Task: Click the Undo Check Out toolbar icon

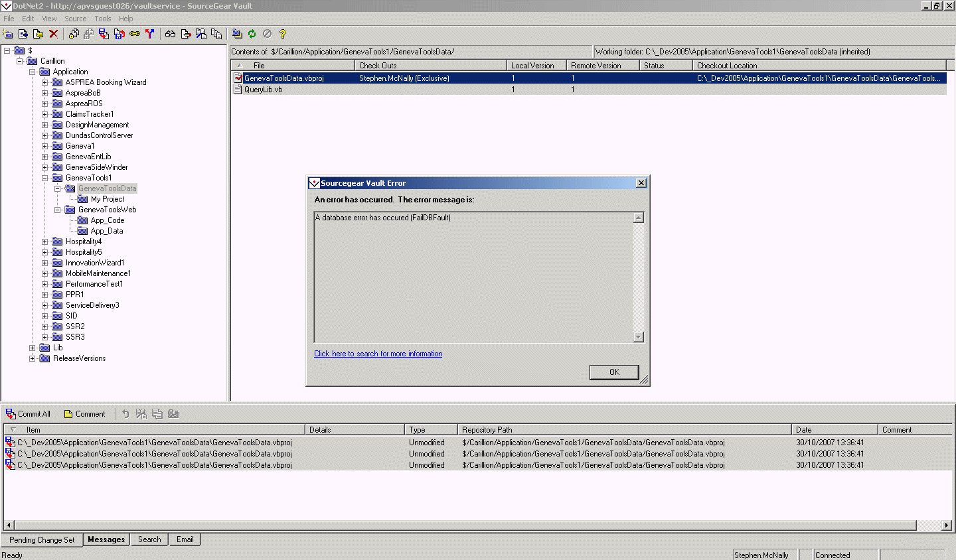Action: coord(119,34)
